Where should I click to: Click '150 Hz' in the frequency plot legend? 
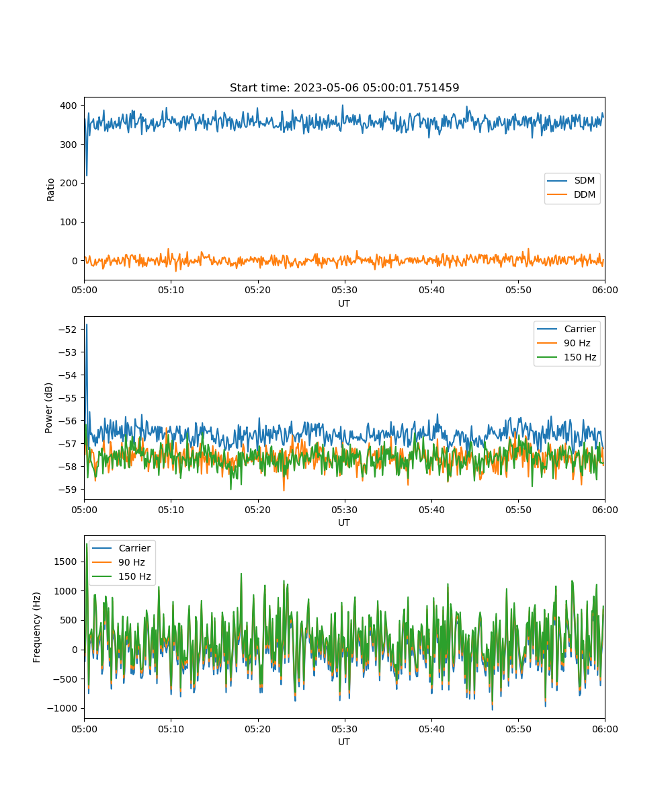[x=122, y=576]
